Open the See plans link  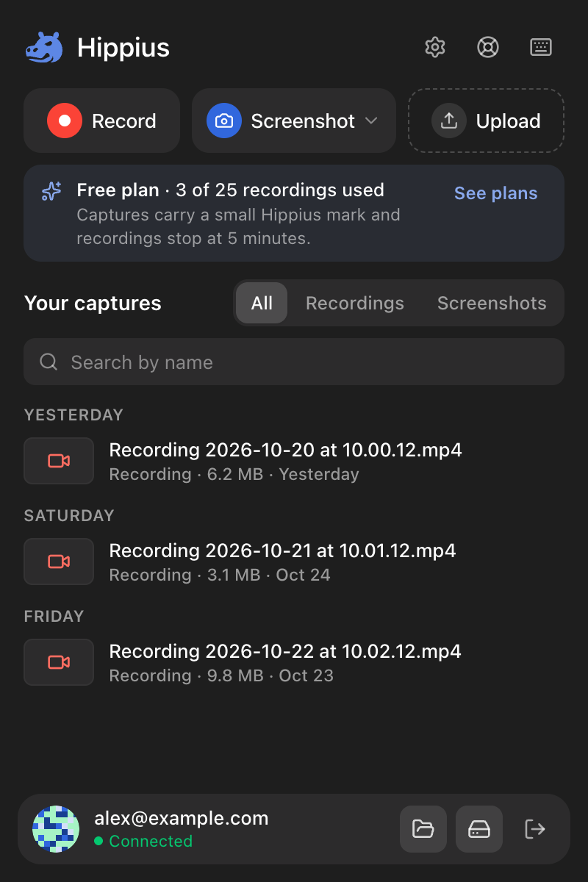(496, 193)
